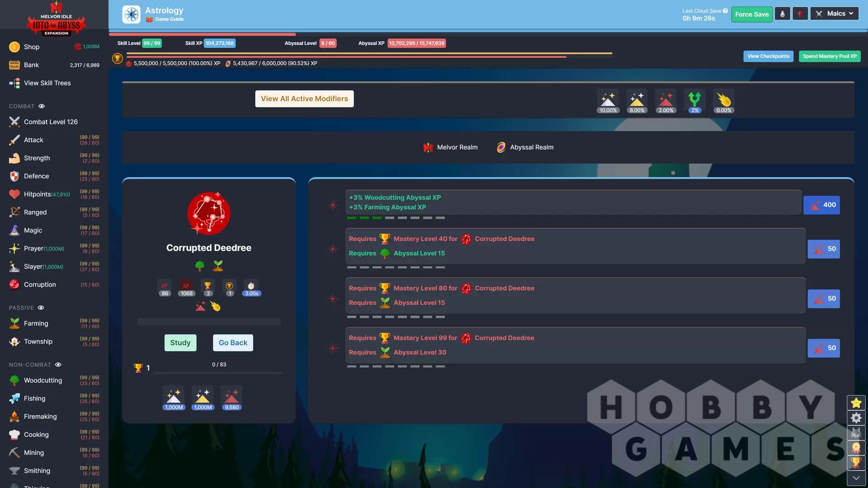This screenshot has width=868, height=488.
Task: Open the Malcs character dropdown
Action: (x=834, y=14)
